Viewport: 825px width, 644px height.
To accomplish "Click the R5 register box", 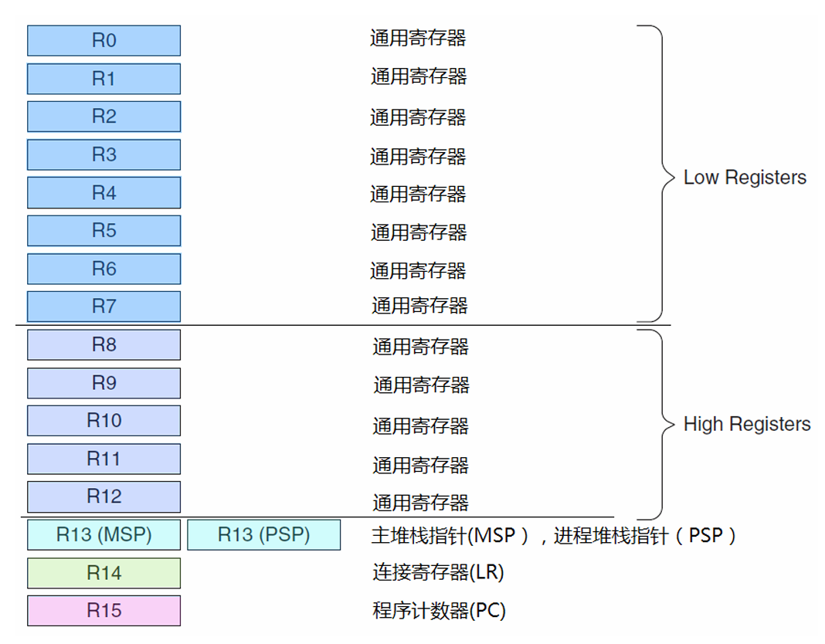I will click(x=104, y=231).
